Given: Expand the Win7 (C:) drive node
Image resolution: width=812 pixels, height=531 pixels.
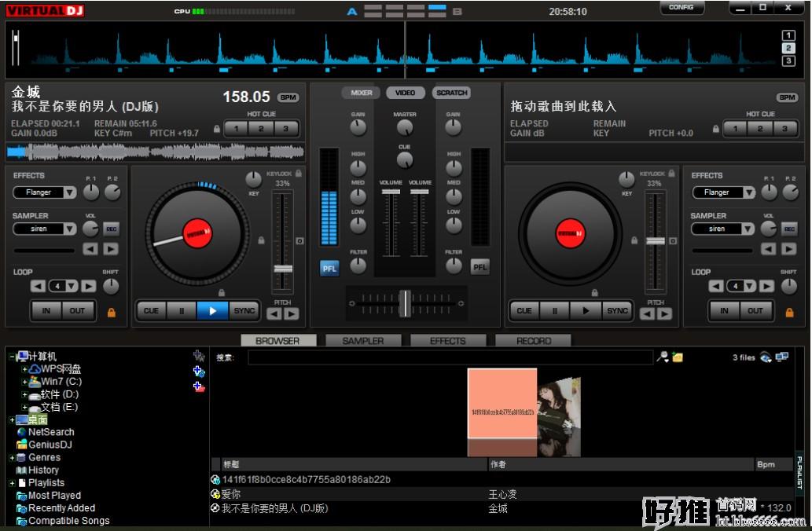Looking at the screenshot, I should click(24, 382).
